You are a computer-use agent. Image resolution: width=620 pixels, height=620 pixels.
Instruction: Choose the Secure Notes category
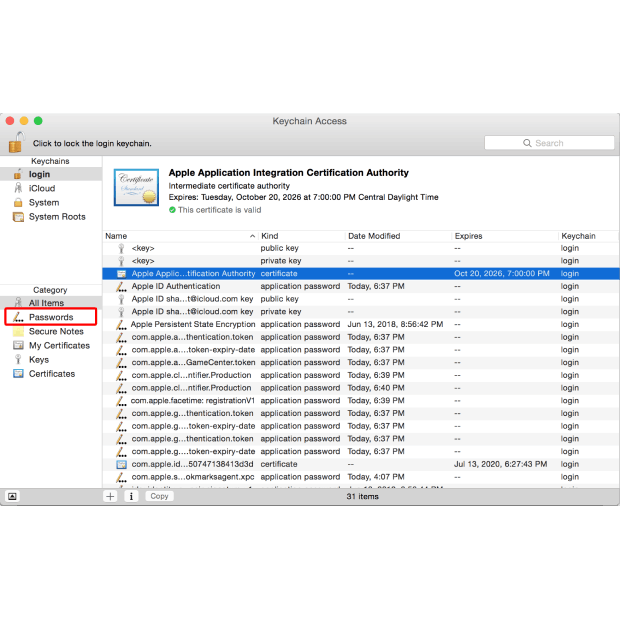tap(51, 331)
